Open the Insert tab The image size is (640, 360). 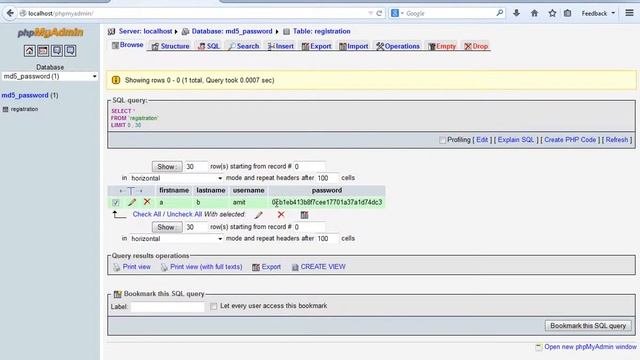281,47
